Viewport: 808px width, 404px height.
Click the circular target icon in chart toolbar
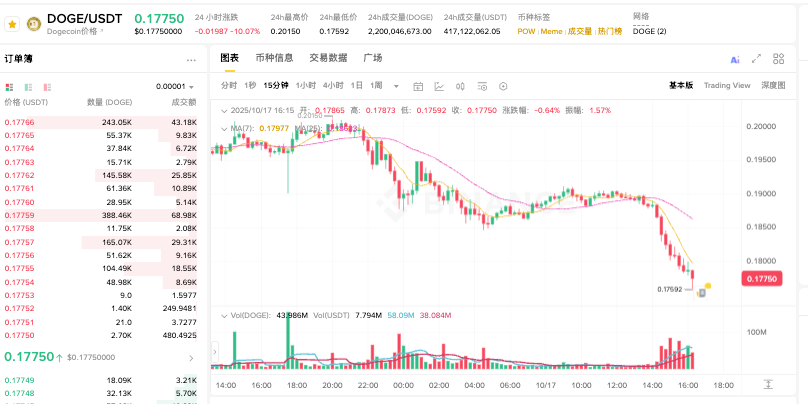tap(503, 87)
